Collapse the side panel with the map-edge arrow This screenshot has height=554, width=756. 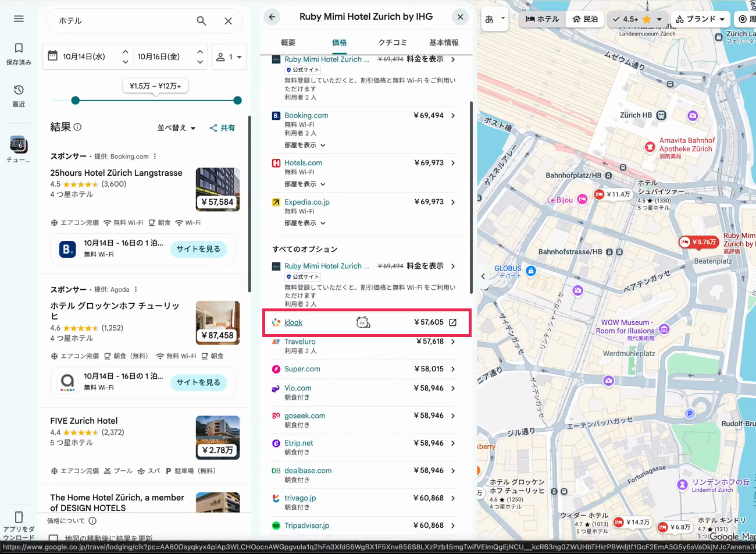pyautogui.click(x=483, y=276)
